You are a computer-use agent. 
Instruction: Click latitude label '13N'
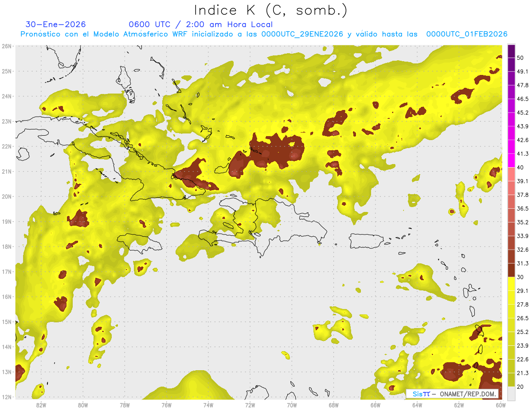point(7,372)
